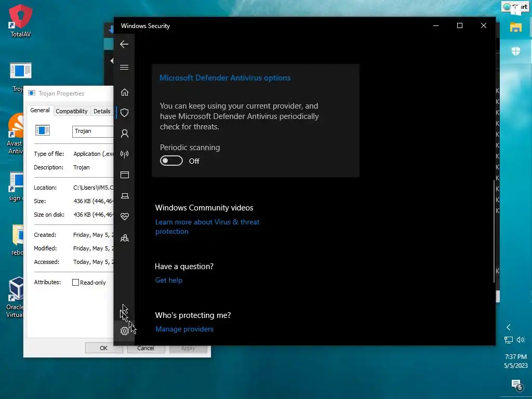Click 'Have a question?' heading
This screenshot has width=532, height=399.
pos(184,267)
